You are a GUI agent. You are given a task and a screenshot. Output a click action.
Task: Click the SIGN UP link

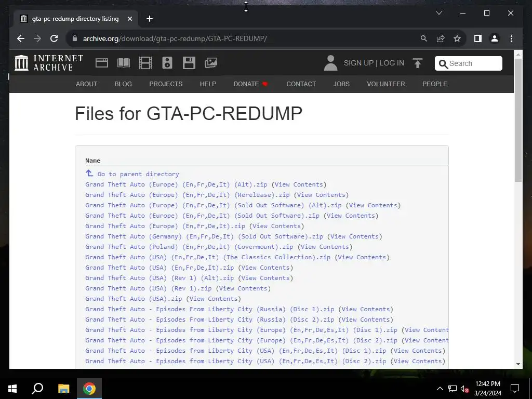(x=358, y=63)
